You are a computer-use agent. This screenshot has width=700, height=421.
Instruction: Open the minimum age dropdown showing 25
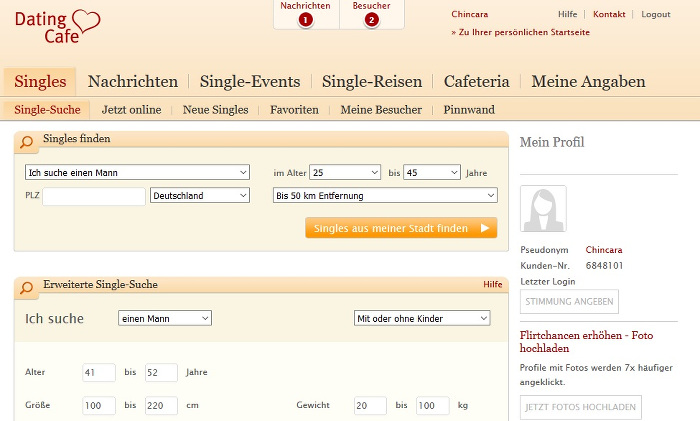[345, 172]
